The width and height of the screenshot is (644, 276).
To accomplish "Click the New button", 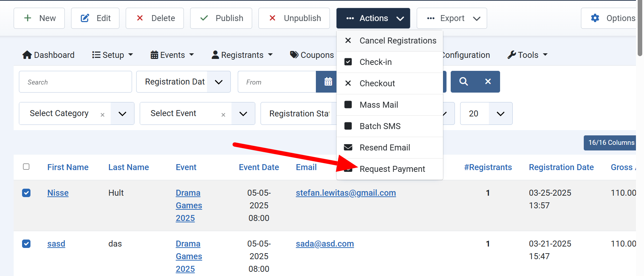I will coord(39,18).
